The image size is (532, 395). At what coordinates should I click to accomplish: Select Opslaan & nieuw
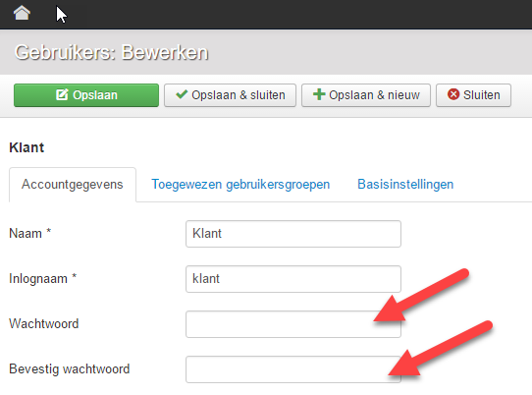[366, 95]
